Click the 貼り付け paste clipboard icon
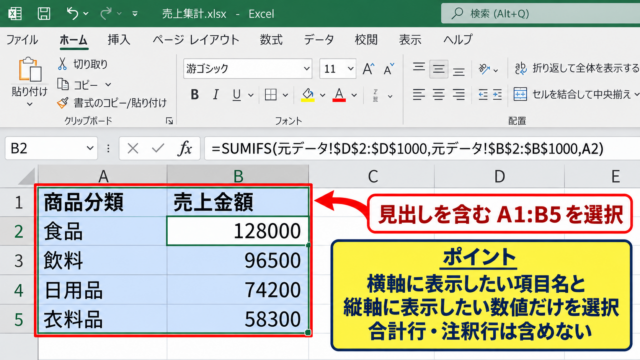 (29, 69)
